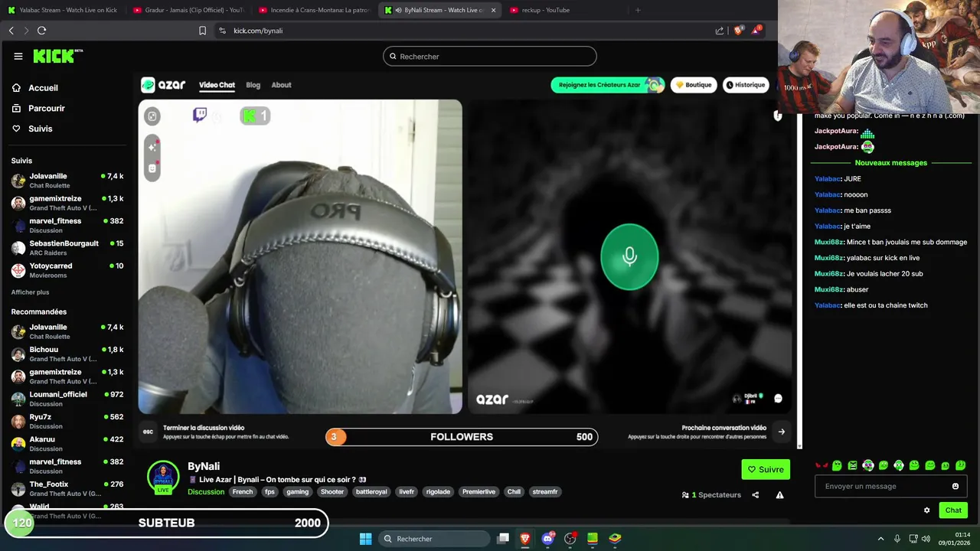Click Yalabac username beside 'je t'aime'
The image size is (980, 551).
click(x=828, y=227)
